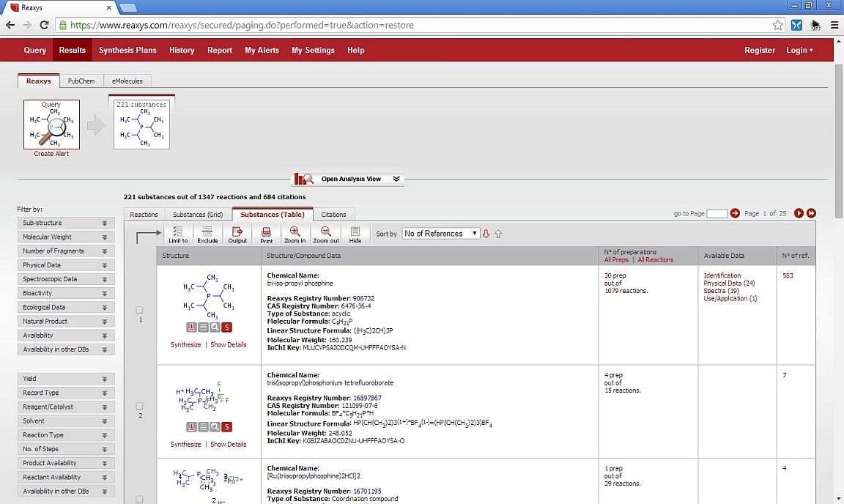Go back with the browser back arrow

10,25
